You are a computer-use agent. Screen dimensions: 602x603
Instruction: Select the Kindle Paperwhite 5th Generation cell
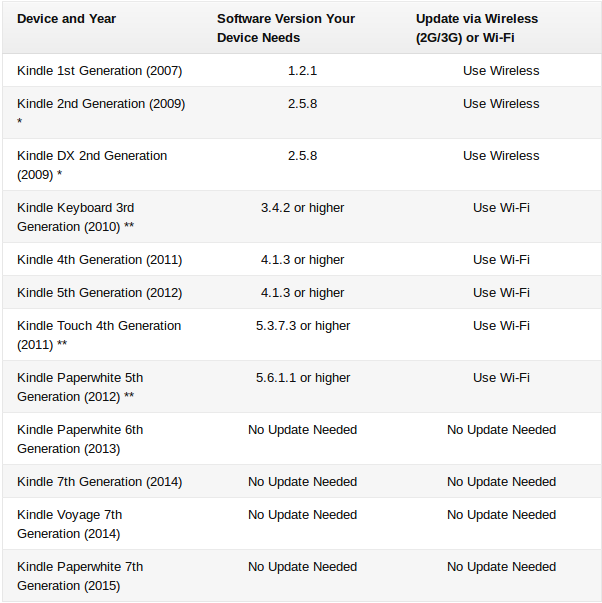point(80,387)
